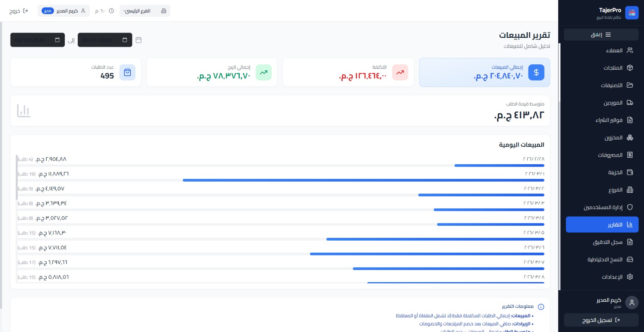Image resolution: width=644 pixels, height=332 pixels.
Task: Expand the الفرع الرئيسي branch dropdown
Action: pos(144,11)
